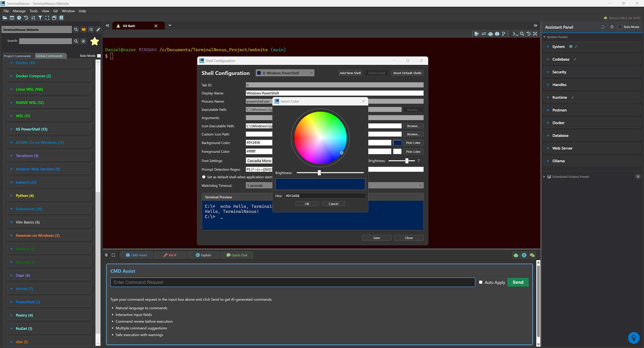This screenshot has width=644, height=348.
Task: Click the lightbulb icon at bottom right
Action: pyautogui.click(x=633, y=338)
